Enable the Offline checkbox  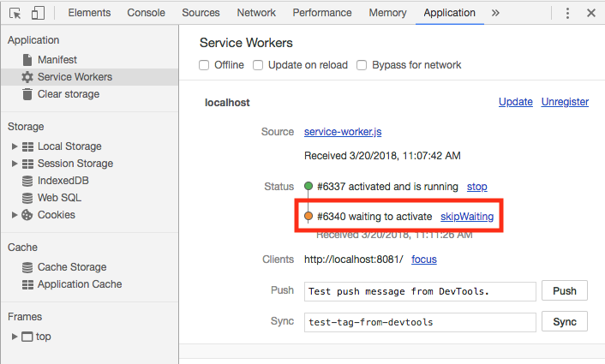pyautogui.click(x=204, y=65)
